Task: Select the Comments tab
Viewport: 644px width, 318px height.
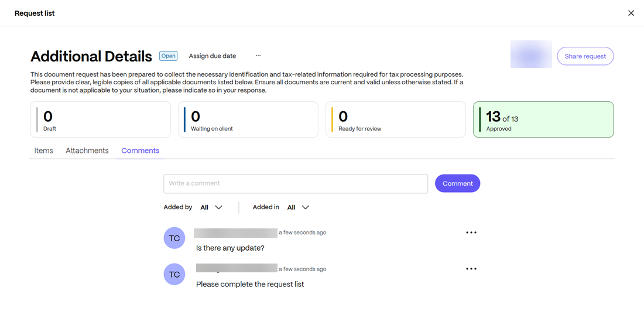Action: 141,151
